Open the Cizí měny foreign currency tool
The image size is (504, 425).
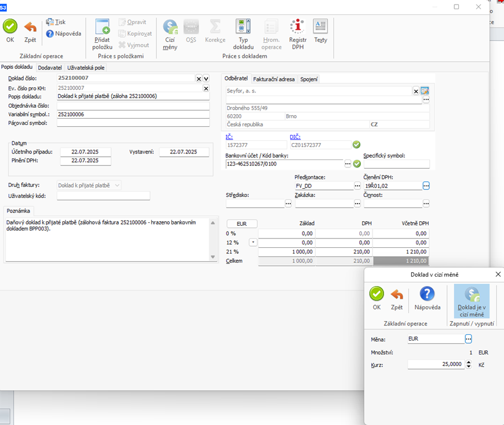click(170, 34)
